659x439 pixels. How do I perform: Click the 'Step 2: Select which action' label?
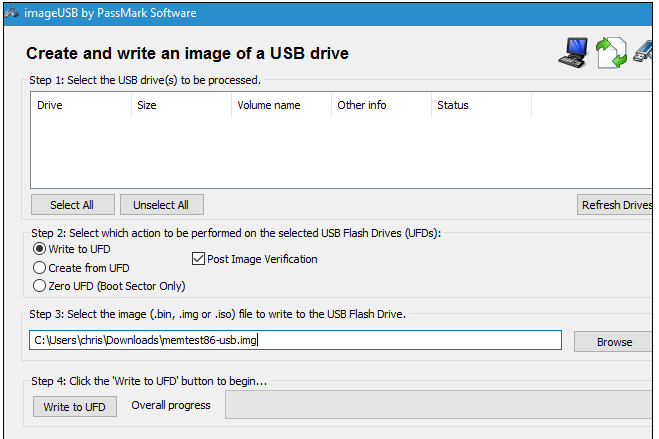click(x=236, y=233)
